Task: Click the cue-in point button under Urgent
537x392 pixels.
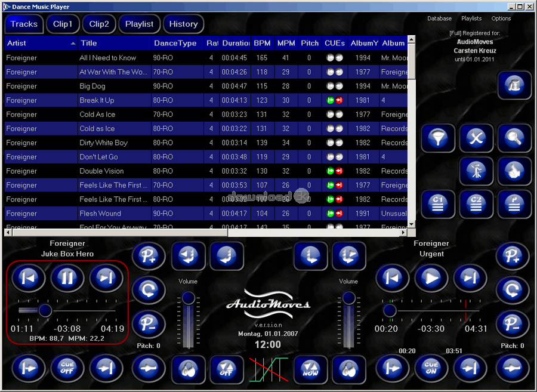Action: pyautogui.click(x=392, y=369)
